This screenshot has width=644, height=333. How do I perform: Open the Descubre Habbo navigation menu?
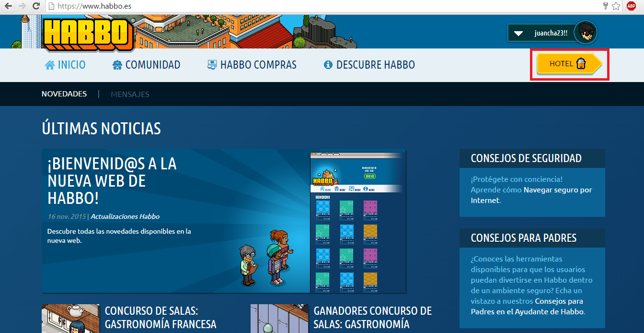coord(369,65)
